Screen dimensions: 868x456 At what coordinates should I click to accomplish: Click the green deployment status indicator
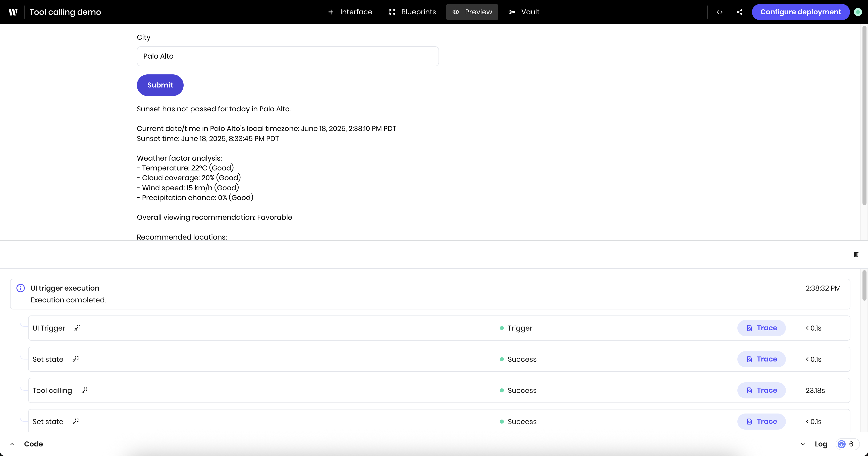pyautogui.click(x=858, y=12)
